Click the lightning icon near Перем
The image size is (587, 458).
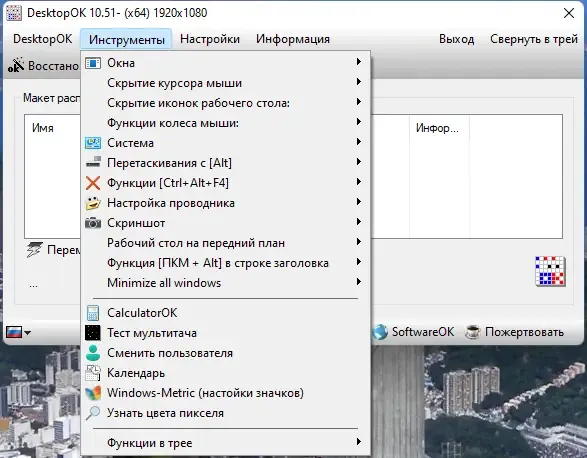(34, 249)
